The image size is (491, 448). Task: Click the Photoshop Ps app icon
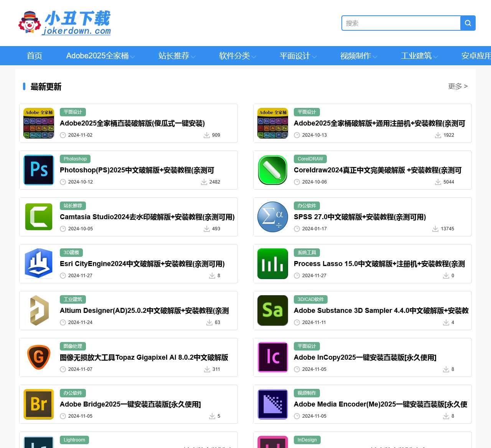coord(39,170)
